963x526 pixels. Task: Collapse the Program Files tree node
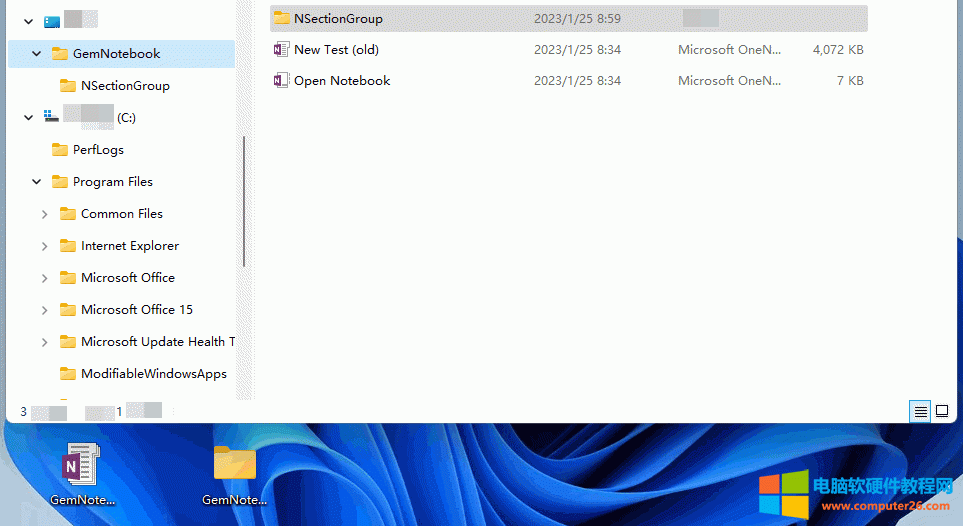(x=37, y=182)
